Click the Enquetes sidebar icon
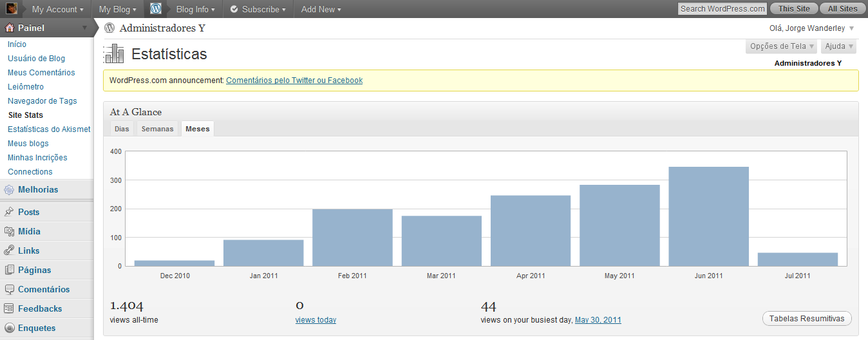Viewport: 868px width, 340px height. [x=9, y=328]
